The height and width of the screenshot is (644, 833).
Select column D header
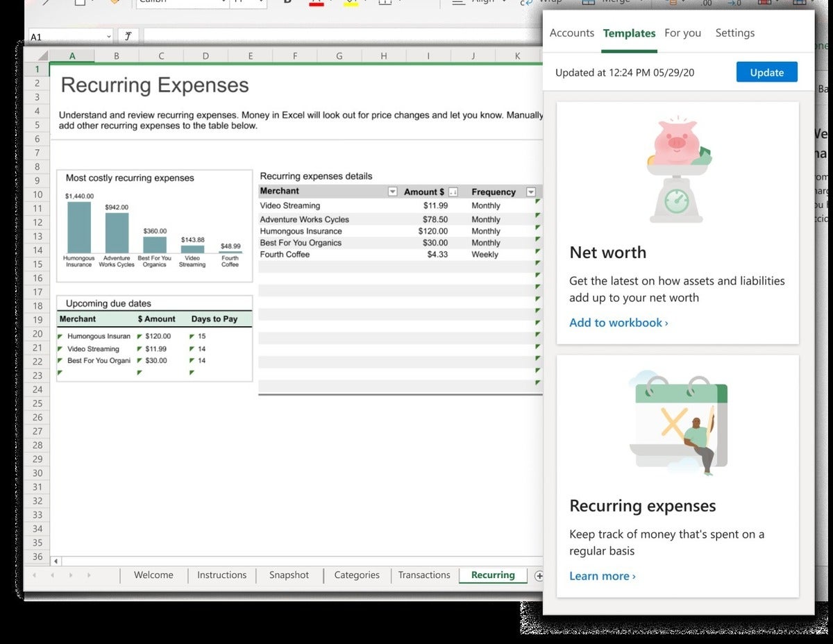pyautogui.click(x=205, y=56)
